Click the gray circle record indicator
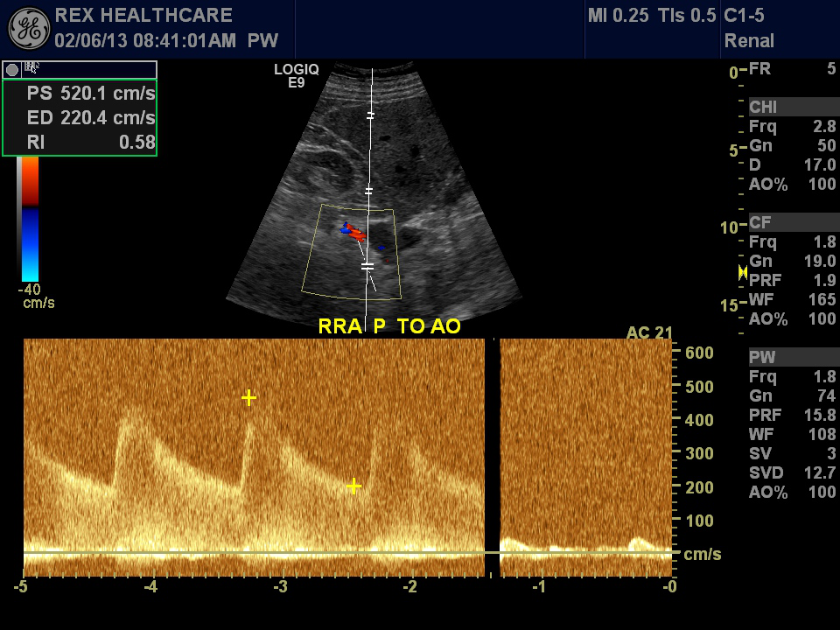Screen dimensions: 840x630 click(x=12, y=69)
